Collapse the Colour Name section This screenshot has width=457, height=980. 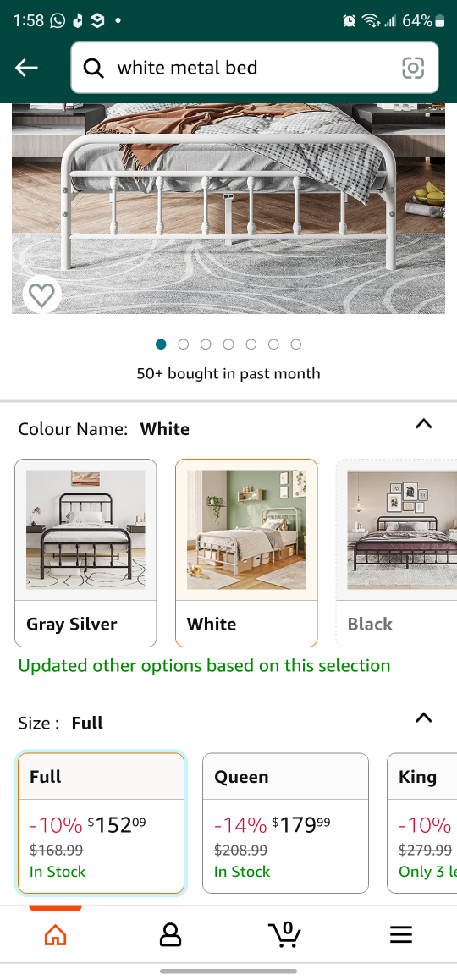424,424
